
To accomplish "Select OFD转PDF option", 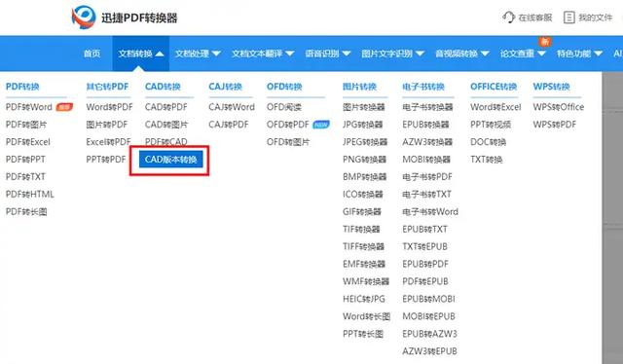I will [x=288, y=125].
